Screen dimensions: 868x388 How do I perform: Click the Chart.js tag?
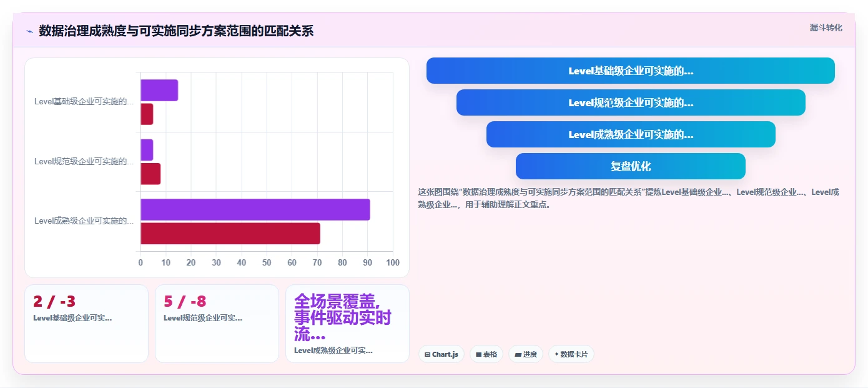point(441,354)
